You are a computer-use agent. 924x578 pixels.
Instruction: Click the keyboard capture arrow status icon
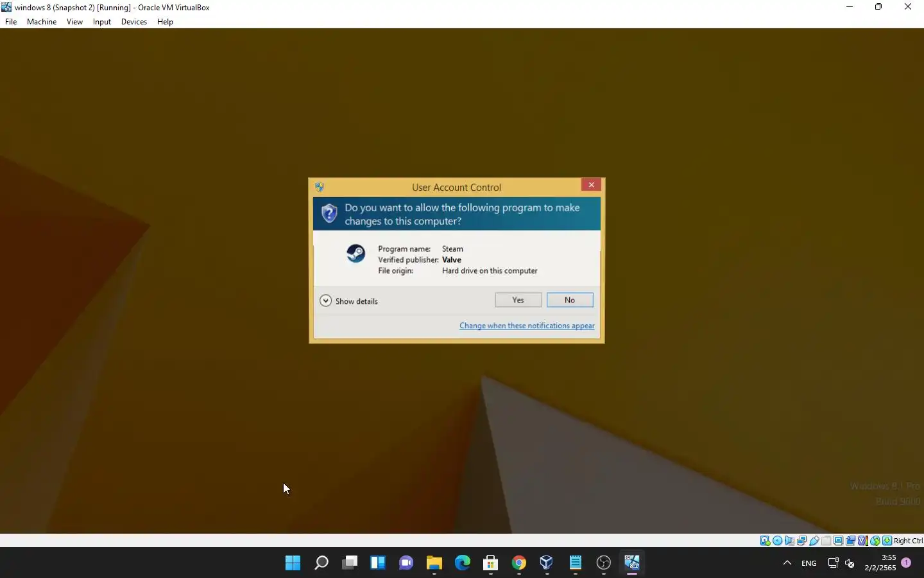coord(887,541)
